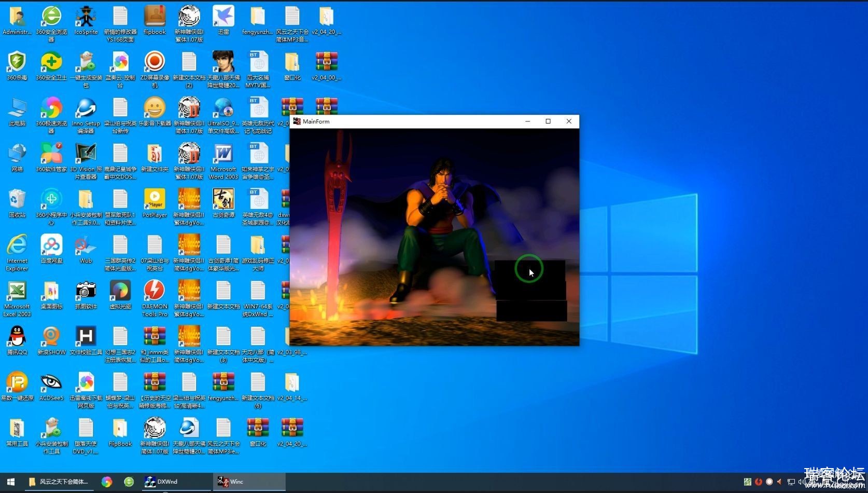Select the flipbook address-book icon
The image size is (868, 493).
[x=155, y=21]
